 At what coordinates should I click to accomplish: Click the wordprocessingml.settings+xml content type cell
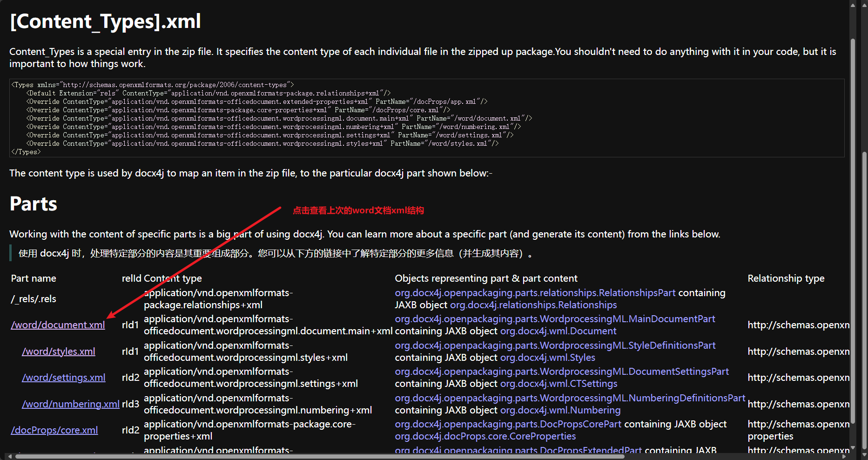[x=251, y=378]
